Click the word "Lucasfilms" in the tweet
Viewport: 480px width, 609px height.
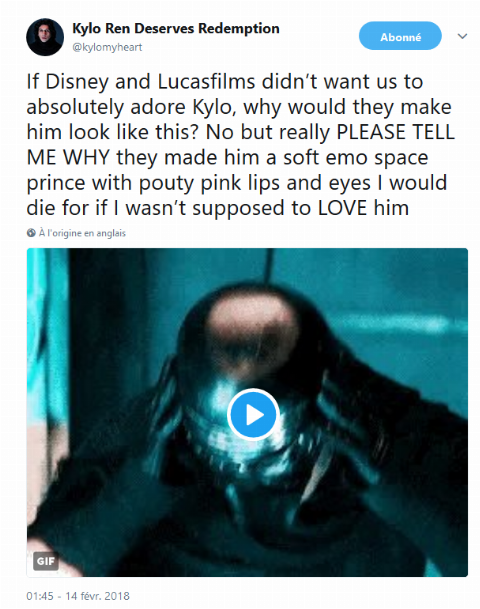[x=206, y=82]
